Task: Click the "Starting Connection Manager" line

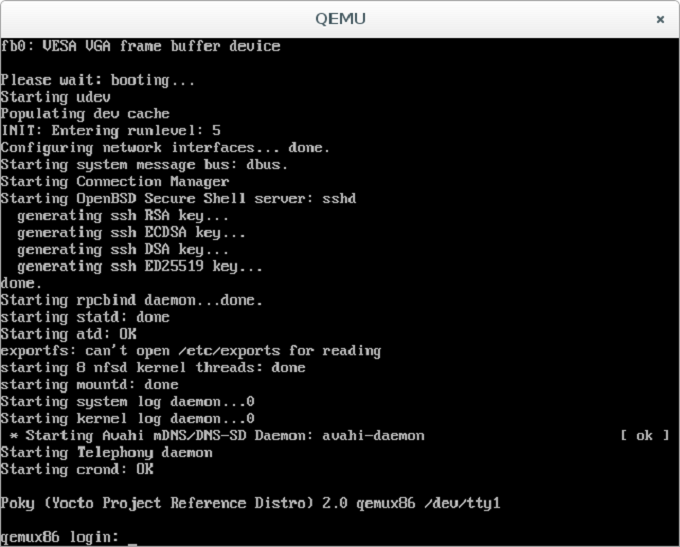Action: click(114, 182)
